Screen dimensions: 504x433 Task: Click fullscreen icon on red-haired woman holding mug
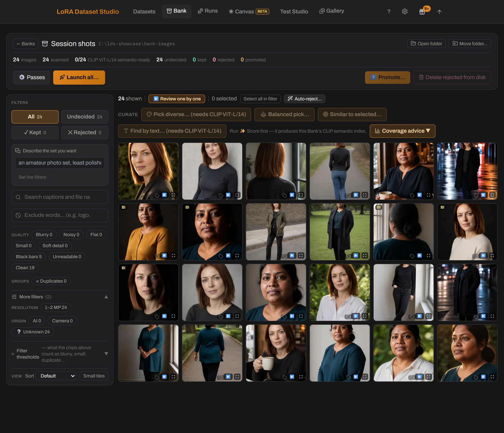pos(301,377)
